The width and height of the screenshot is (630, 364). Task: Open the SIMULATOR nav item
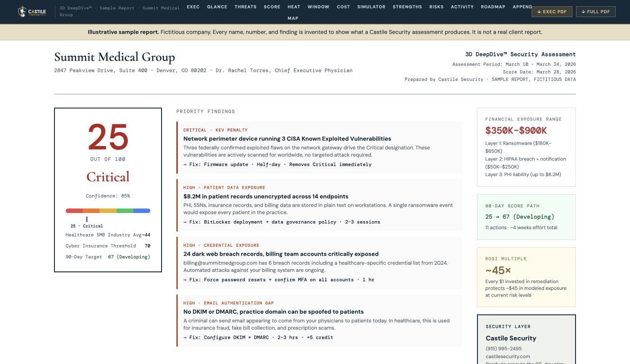pos(371,7)
